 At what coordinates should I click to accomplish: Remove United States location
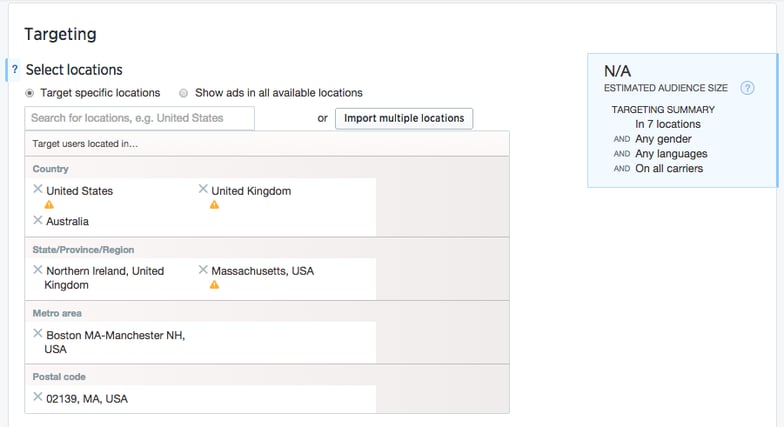point(38,189)
